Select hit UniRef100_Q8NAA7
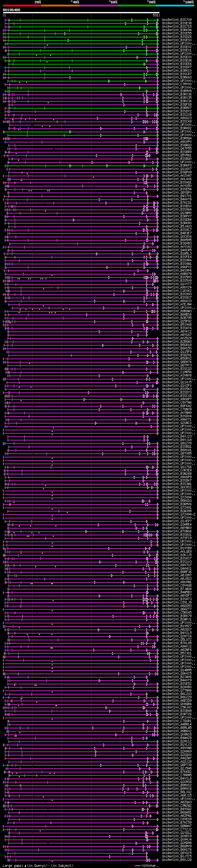The height and width of the screenshot is (868, 197). (x=177, y=826)
